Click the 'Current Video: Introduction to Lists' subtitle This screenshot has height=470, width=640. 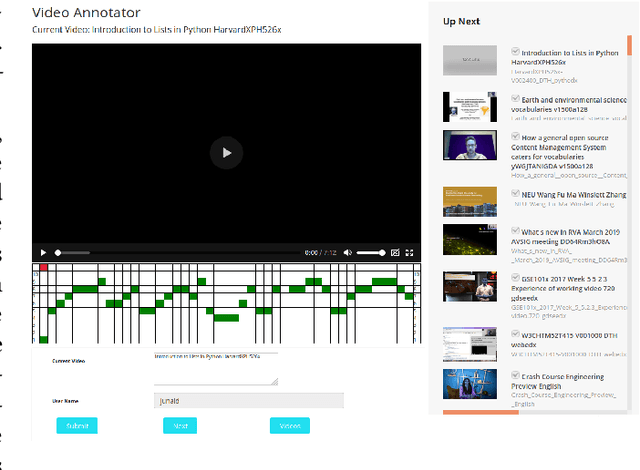tap(157, 30)
